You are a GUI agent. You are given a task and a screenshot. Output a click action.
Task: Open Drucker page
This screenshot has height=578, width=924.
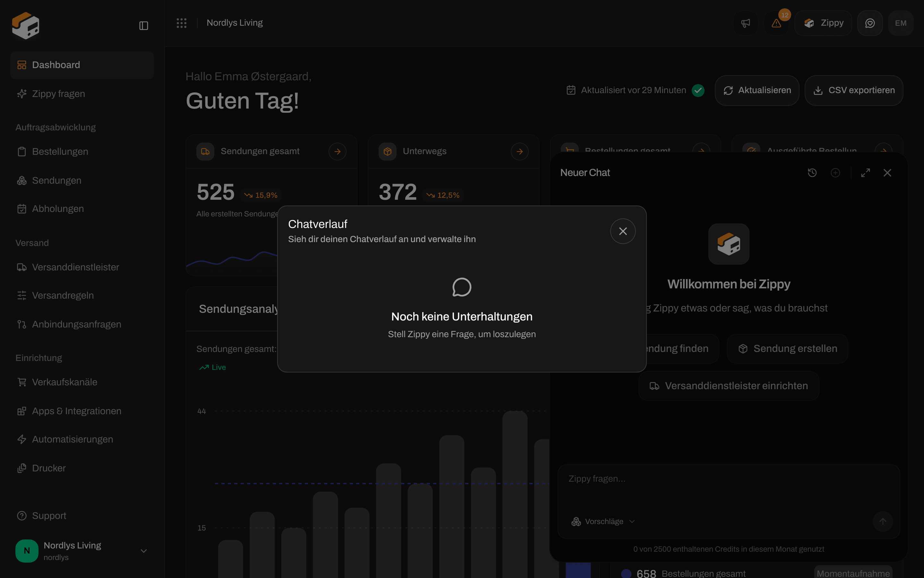click(x=82, y=468)
